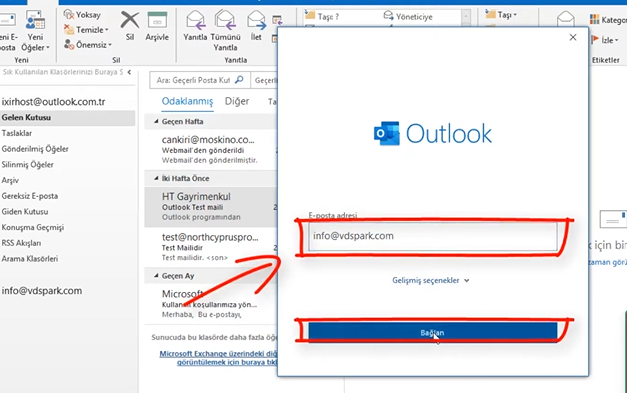Open the Konuşma Geçmişi folder
The width and height of the screenshot is (627, 393).
coord(33,227)
